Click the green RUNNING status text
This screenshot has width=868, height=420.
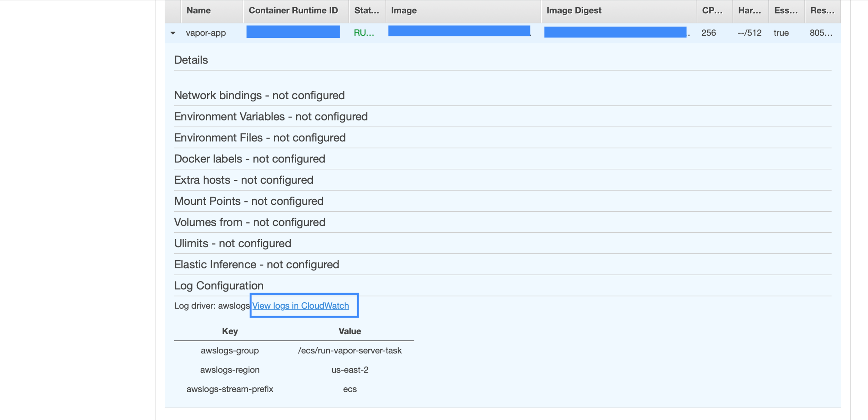[x=364, y=33]
